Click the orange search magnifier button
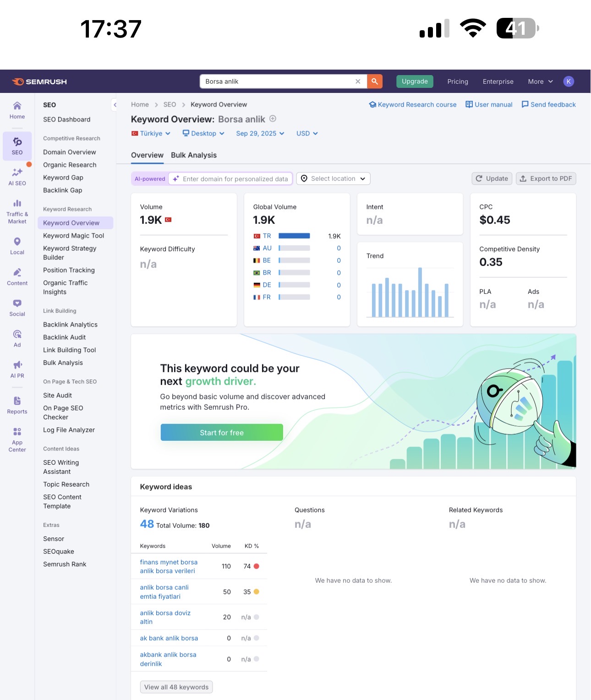Viewport: 591px width, 700px height. (x=375, y=81)
